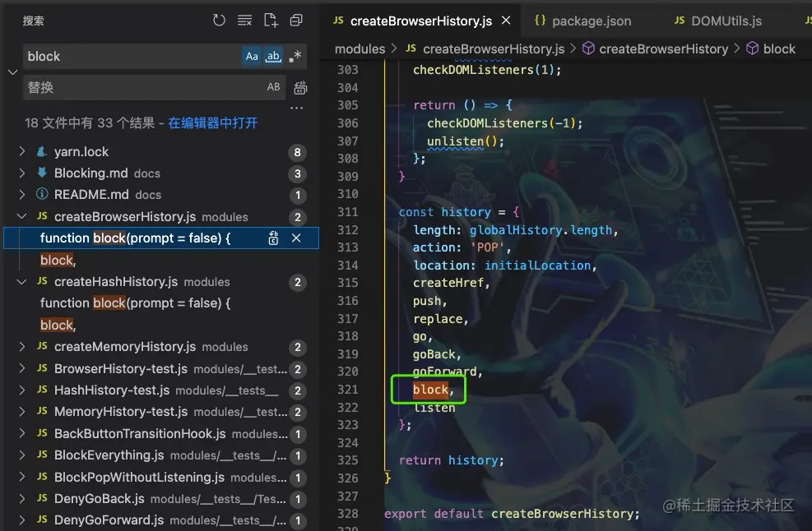Refresh the search results
This screenshot has height=531, width=812.
click(219, 21)
